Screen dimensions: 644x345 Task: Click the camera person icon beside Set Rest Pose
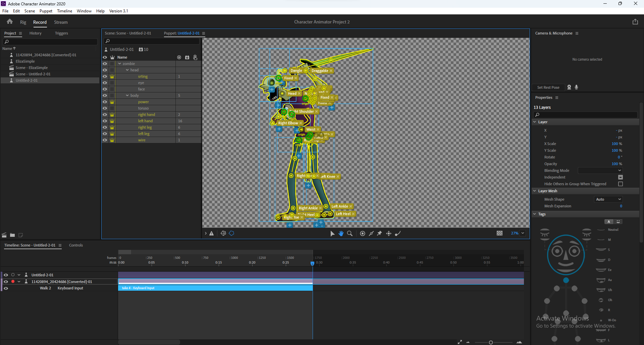569,87
